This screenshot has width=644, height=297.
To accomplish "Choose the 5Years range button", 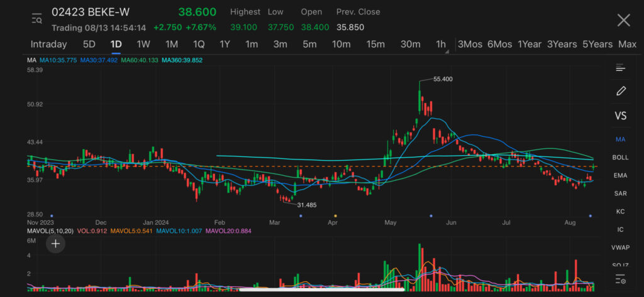I will pos(597,44).
